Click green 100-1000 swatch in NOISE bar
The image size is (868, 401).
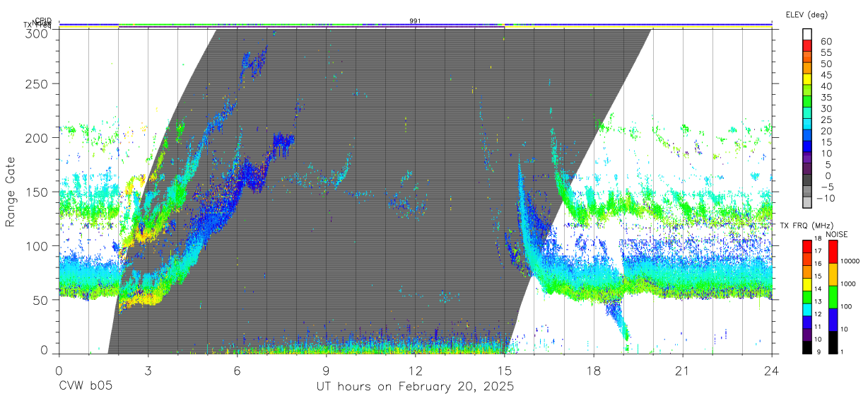tap(833, 297)
